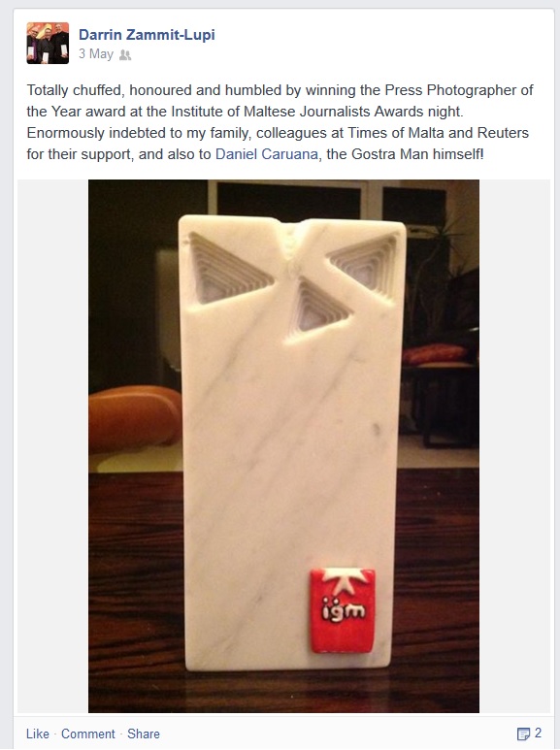Open the Daniel Caruana profile link

[267, 154]
